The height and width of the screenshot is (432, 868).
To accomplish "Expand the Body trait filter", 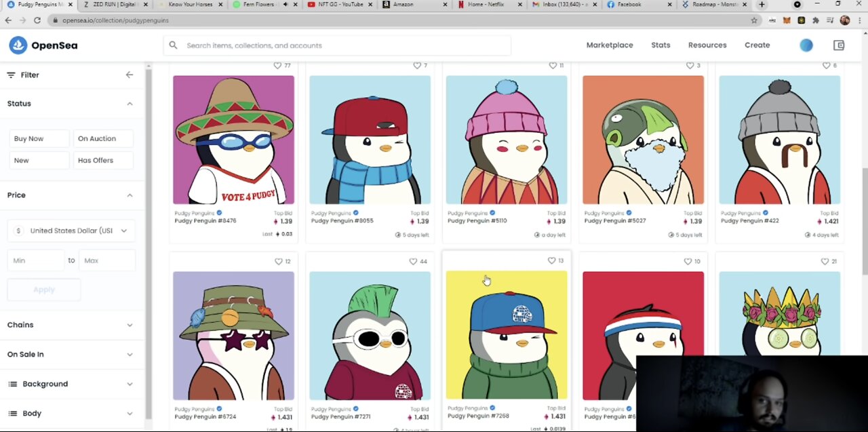I will [x=71, y=413].
